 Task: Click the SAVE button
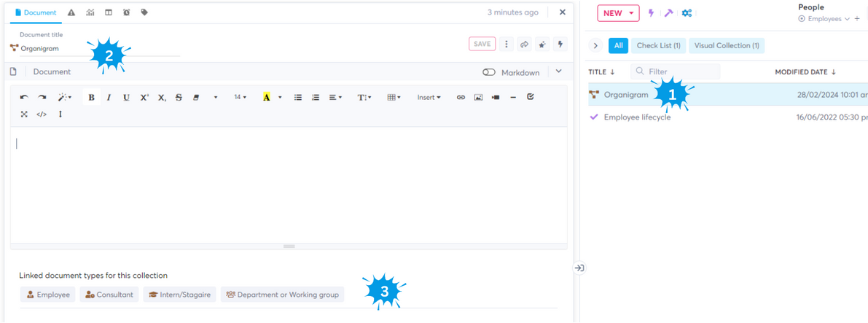click(x=482, y=44)
